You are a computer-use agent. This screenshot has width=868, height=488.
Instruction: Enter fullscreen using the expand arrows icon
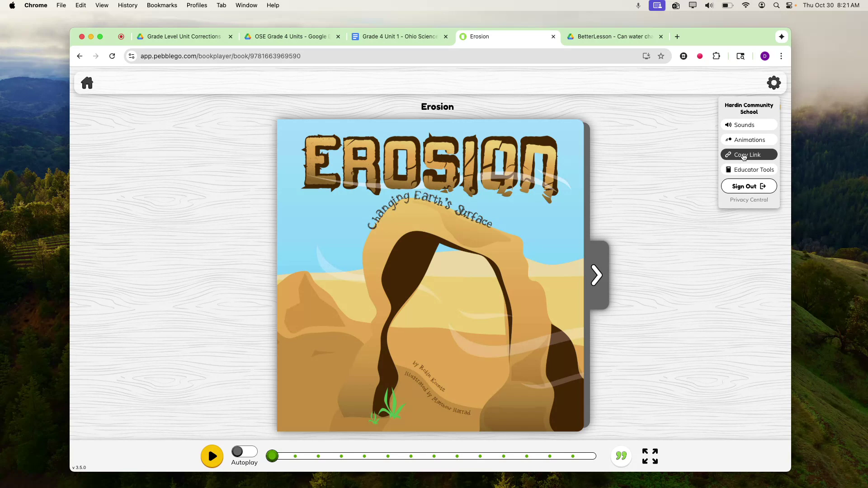[650, 456]
